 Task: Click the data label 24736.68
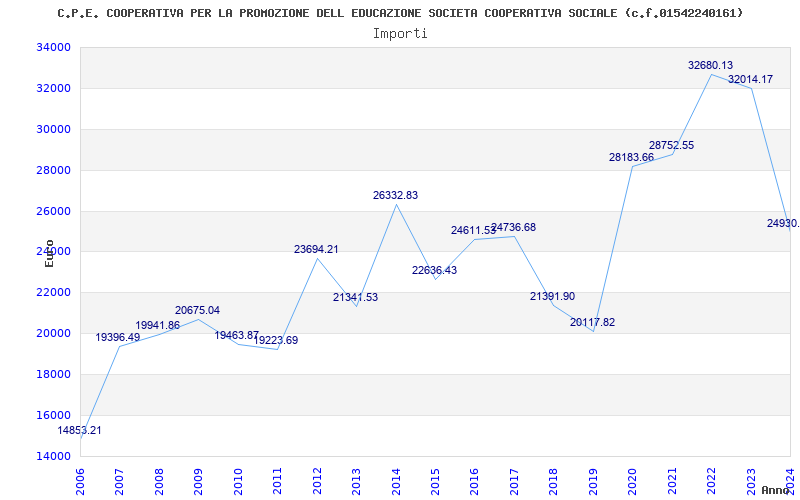(x=514, y=228)
